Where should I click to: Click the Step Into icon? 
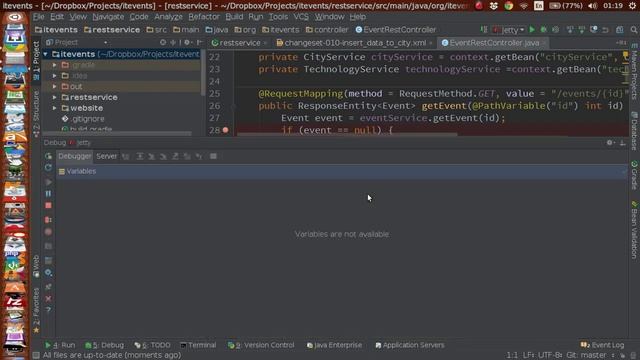[x=151, y=156]
